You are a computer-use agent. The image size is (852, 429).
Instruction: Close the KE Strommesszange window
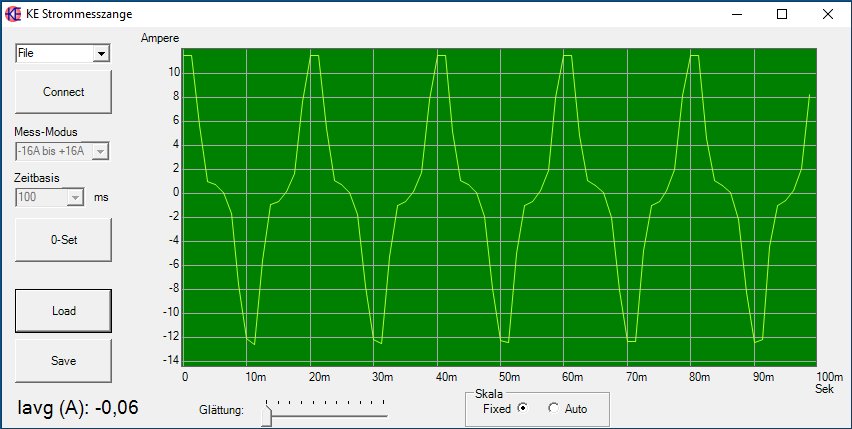828,14
